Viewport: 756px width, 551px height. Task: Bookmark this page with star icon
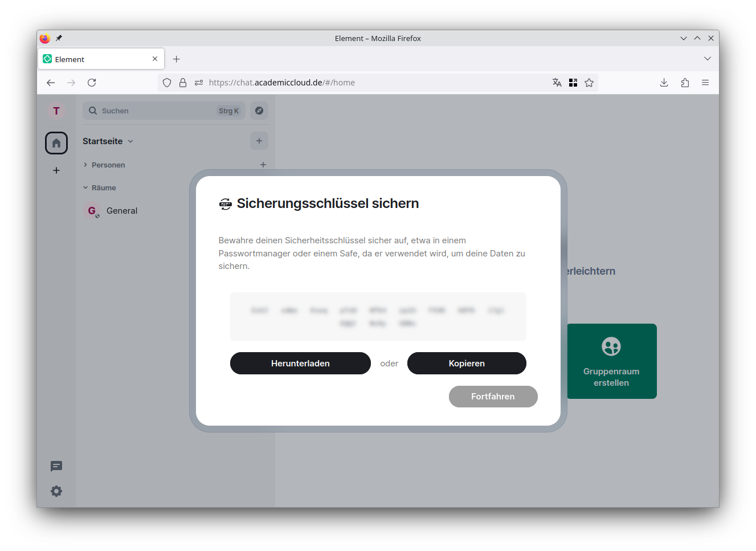(589, 83)
